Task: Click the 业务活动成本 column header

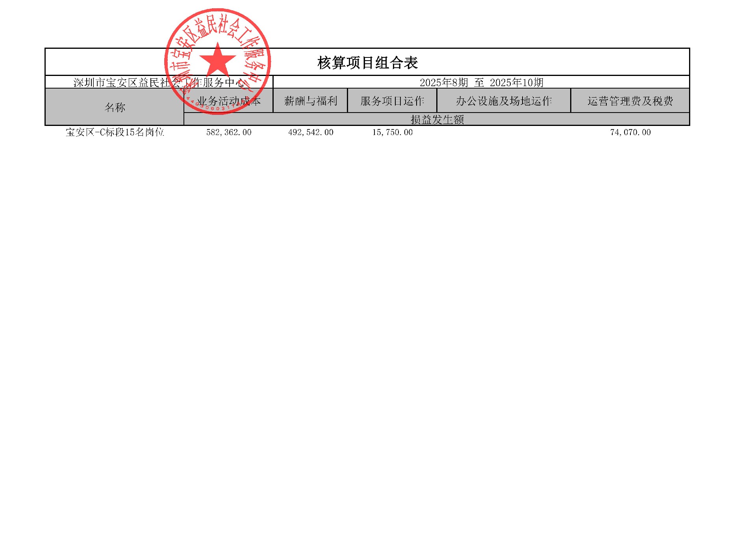Action: [x=228, y=101]
